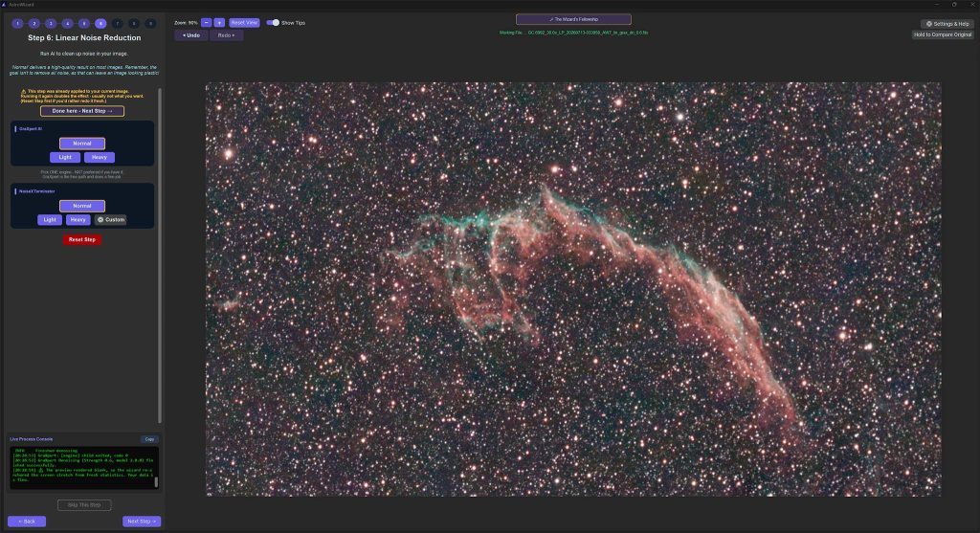This screenshot has height=533, width=980.
Task: Redo the undone operation
Action: pos(226,35)
